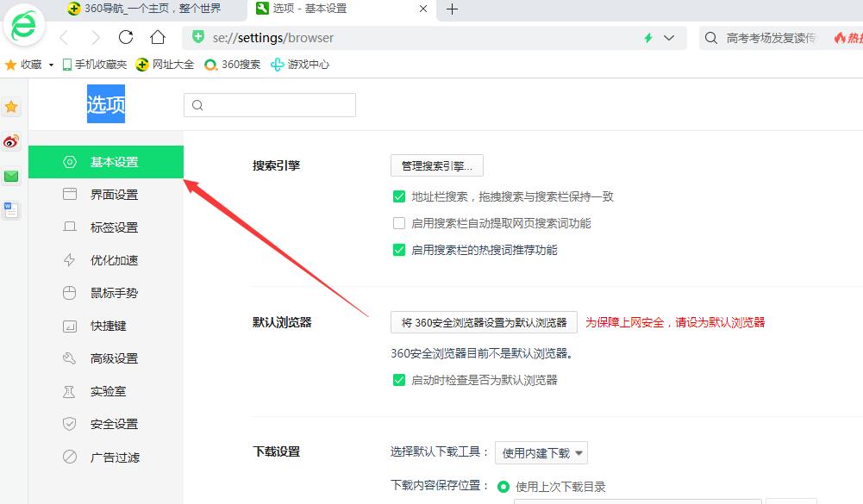
Task: Click the lightning icon in the address bar
Action: pyautogui.click(x=647, y=38)
